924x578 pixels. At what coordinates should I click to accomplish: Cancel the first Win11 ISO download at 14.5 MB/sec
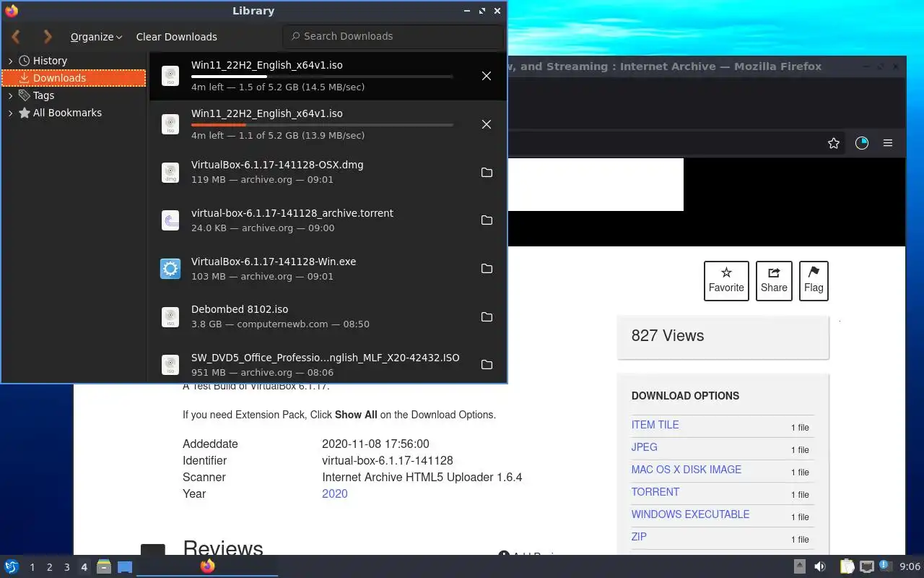pyautogui.click(x=487, y=76)
